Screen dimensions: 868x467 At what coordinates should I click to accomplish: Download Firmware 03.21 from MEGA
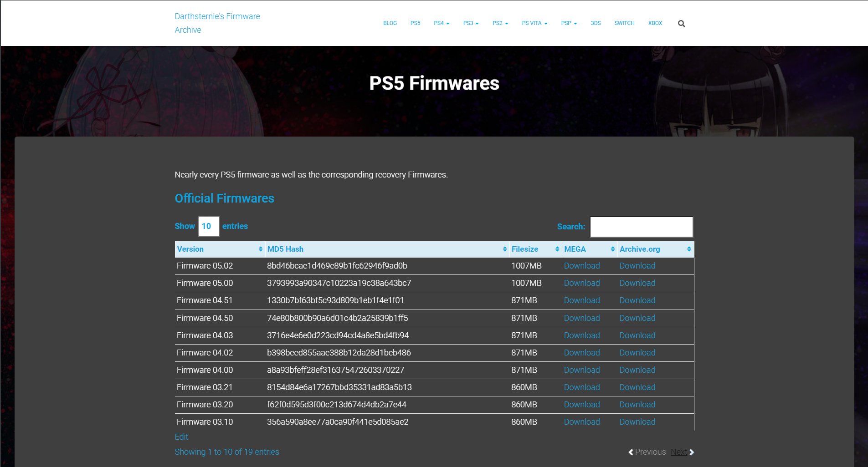point(582,387)
